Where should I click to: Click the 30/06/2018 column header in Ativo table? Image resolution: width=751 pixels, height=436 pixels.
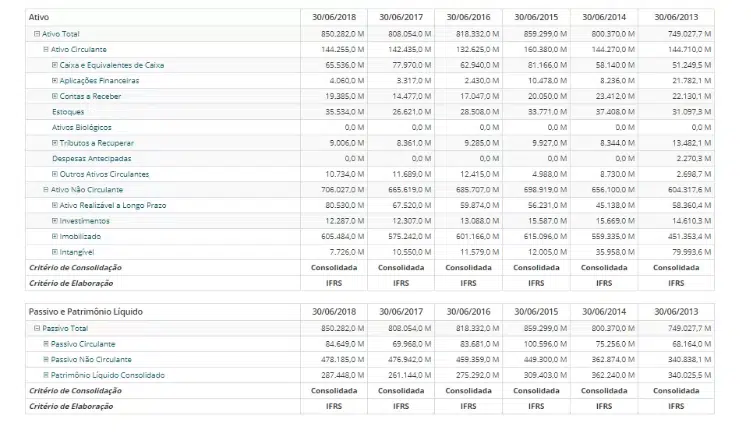point(335,18)
